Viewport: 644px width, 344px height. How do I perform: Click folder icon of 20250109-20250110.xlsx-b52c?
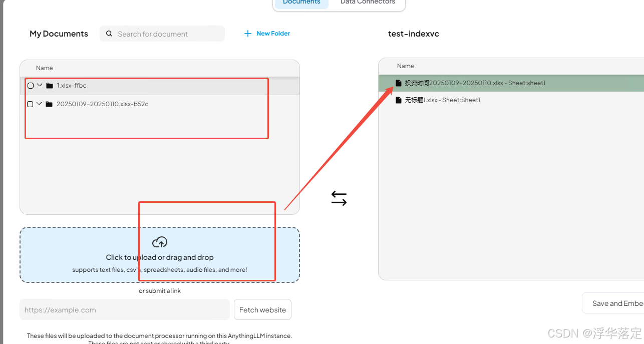pos(49,104)
